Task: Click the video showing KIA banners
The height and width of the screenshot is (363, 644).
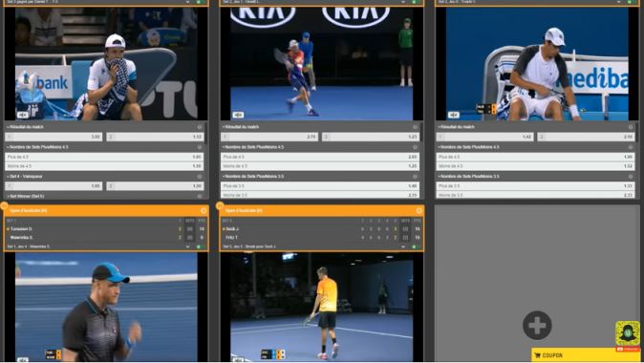Action: click(322, 64)
